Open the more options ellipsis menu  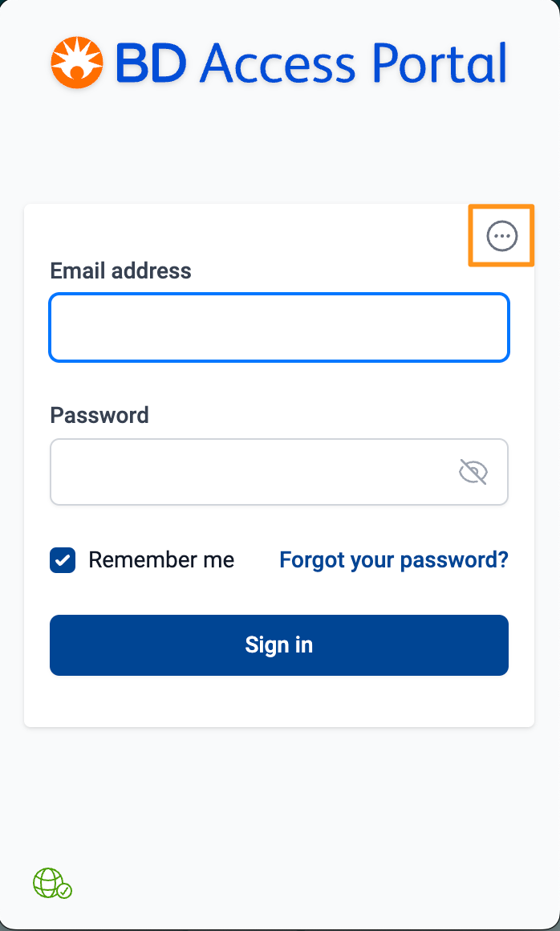coord(502,236)
